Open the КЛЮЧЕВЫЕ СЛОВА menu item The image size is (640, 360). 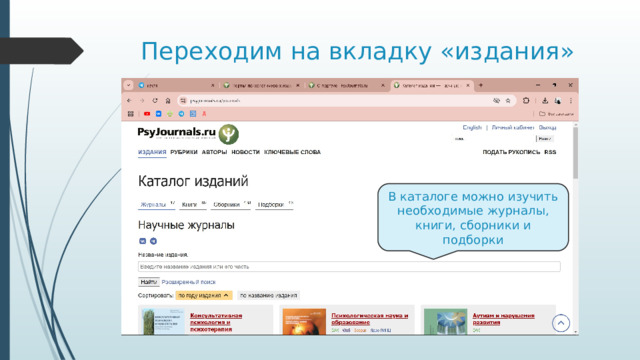point(292,152)
